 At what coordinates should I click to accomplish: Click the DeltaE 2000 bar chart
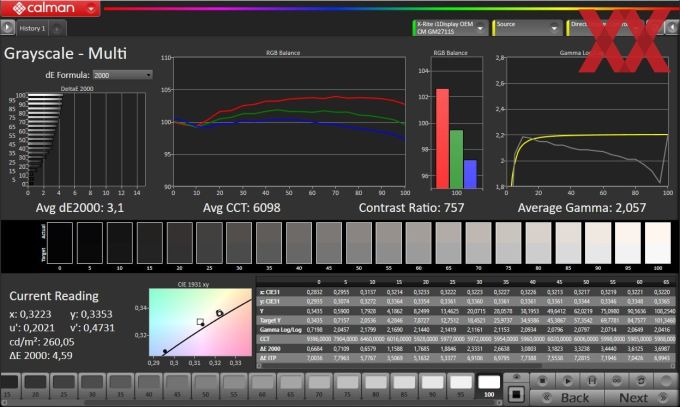pos(86,139)
